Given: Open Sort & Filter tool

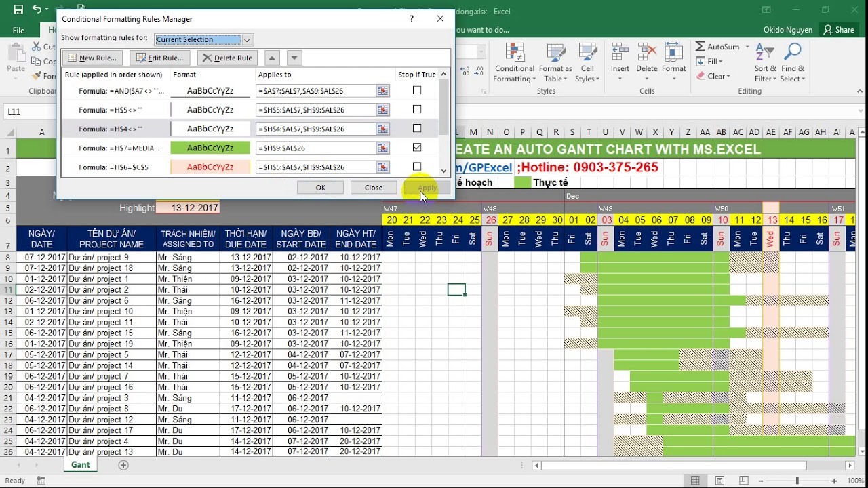Looking at the screenshot, I should click(x=765, y=63).
